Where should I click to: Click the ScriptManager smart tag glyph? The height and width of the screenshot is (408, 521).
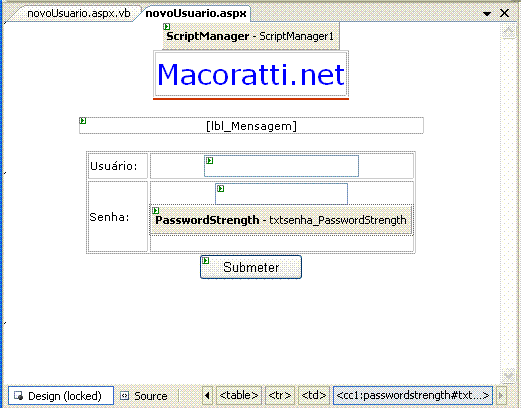click(x=167, y=26)
